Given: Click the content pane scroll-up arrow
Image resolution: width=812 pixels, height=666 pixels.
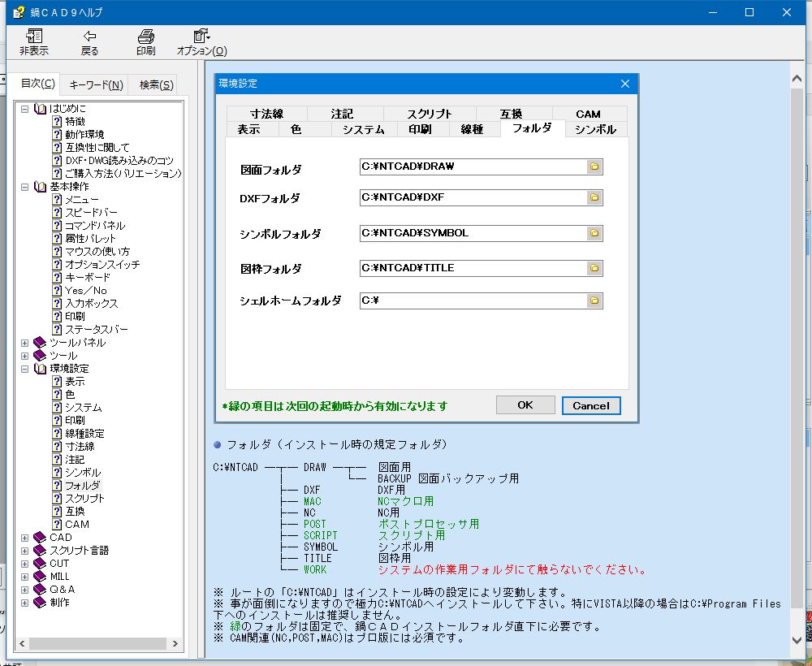Looking at the screenshot, I should [x=797, y=79].
